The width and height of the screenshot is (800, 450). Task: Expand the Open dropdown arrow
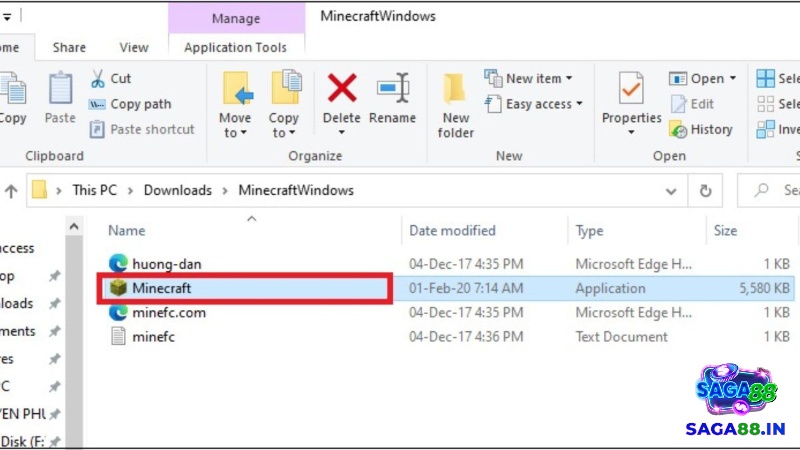(733, 79)
